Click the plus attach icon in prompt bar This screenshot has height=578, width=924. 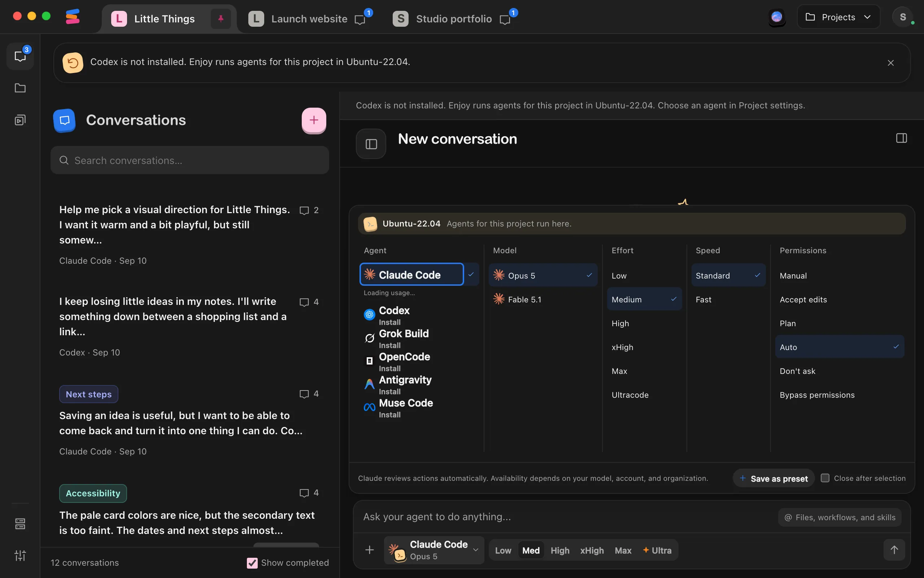[369, 550]
